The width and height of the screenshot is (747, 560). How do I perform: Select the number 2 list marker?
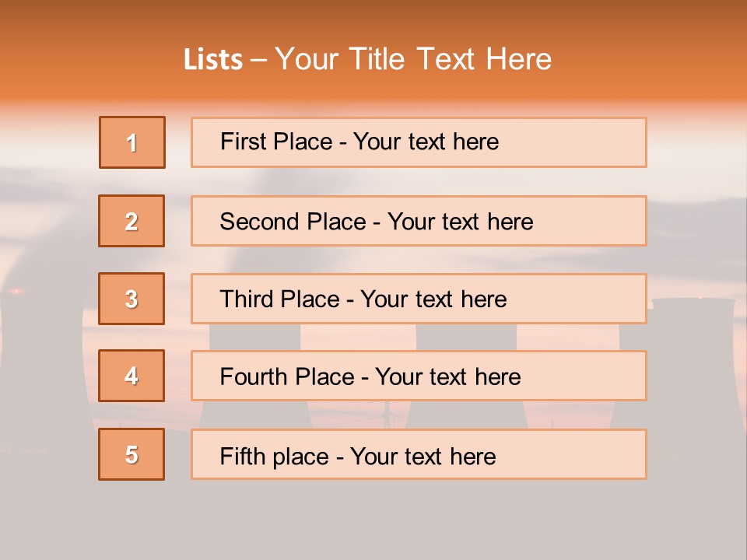click(132, 221)
